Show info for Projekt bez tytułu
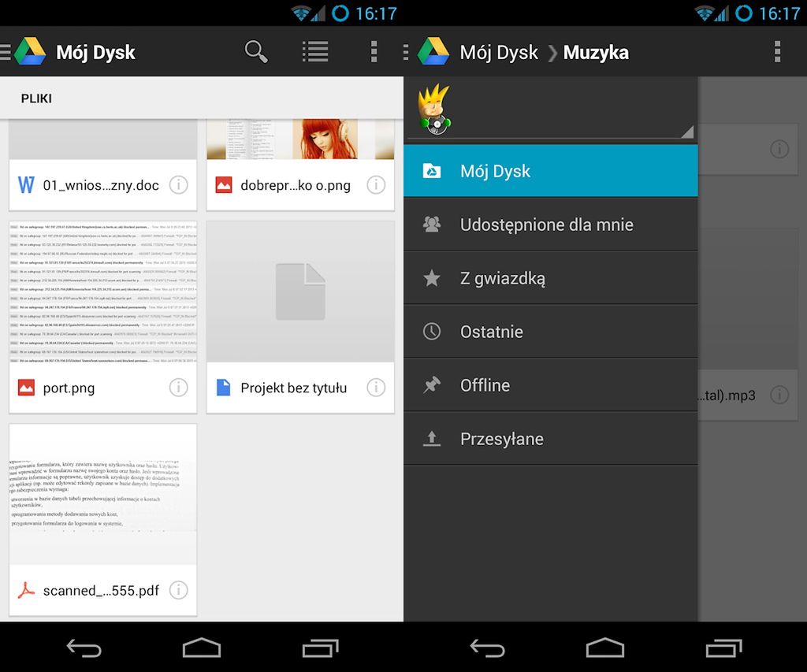The height and width of the screenshot is (672, 807). [x=376, y=388]
